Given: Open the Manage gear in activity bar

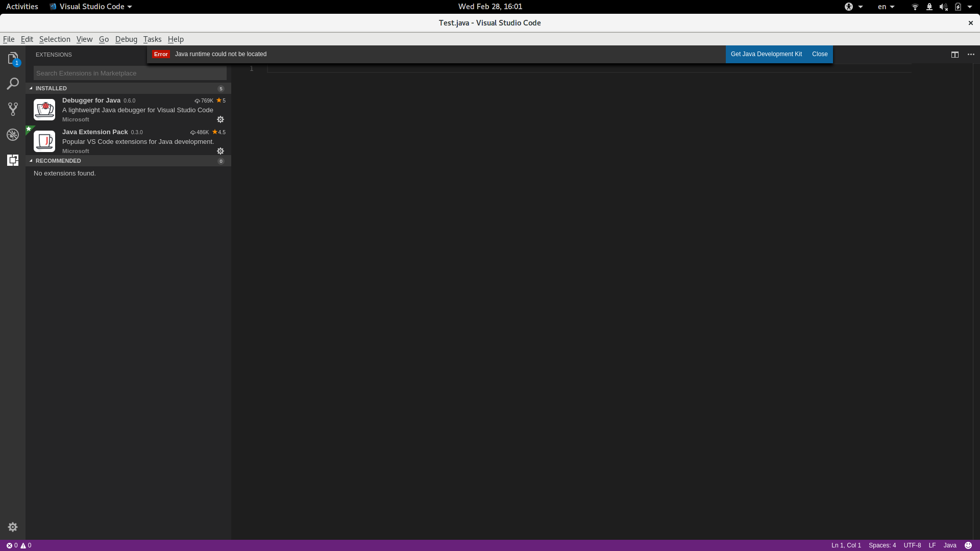Looking at the screenshot, I should [13, 527].
